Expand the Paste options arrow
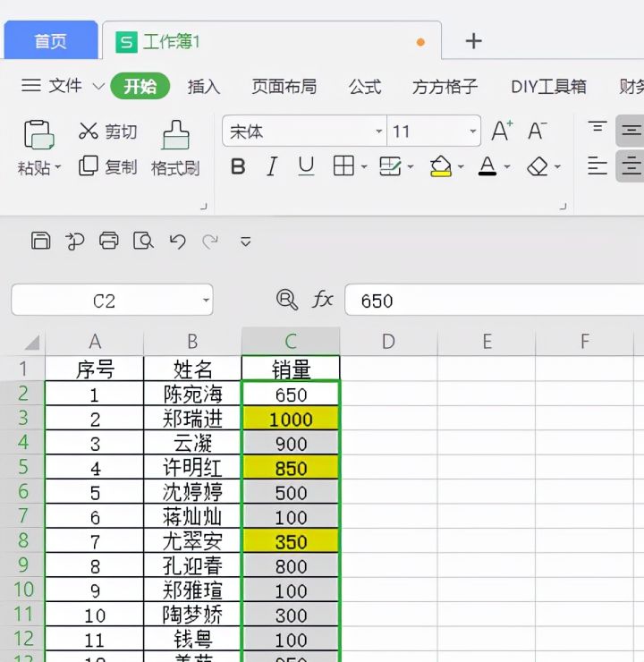644x662 pixels. 58,167
